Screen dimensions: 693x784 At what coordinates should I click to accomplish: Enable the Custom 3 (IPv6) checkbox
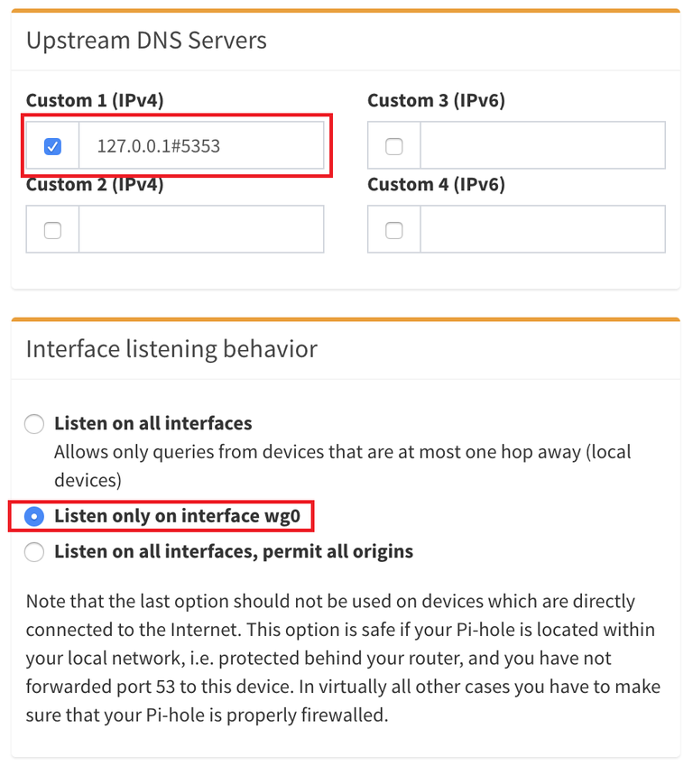(393, 144)
